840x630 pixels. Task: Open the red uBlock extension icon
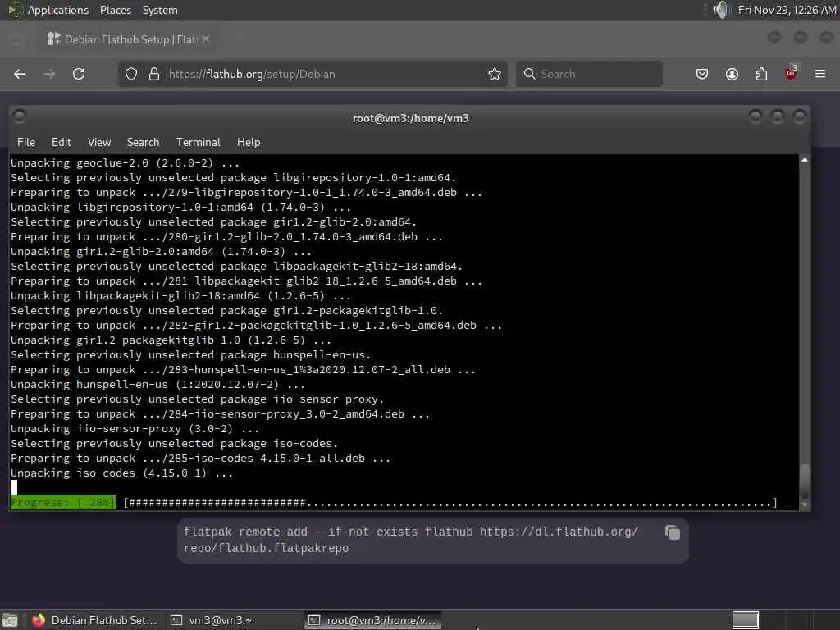[791, 73]
